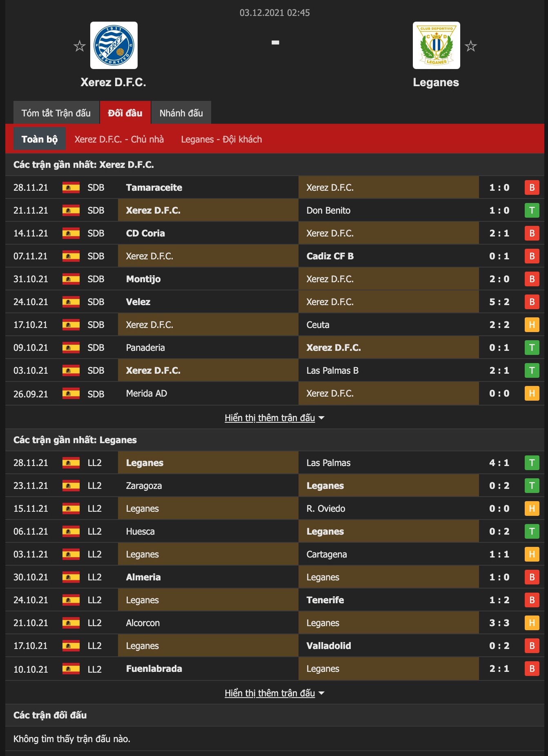548x756 pixels.
Task: Open the Huesca team name
Action: tap(140, 531)
